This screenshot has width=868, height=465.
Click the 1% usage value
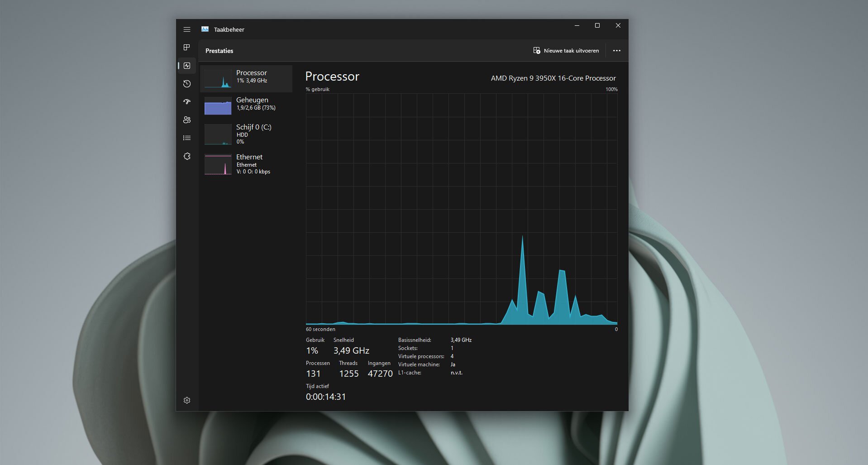click(x=312, y=351)
